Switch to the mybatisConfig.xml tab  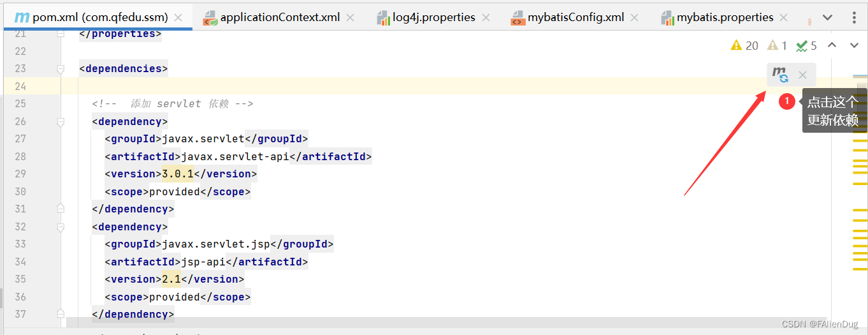(575, 17)
